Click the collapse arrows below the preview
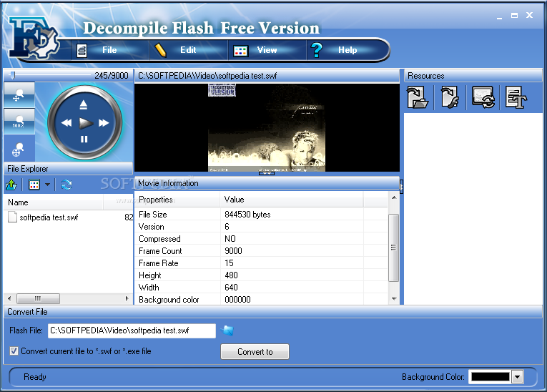Image resolution: width=547 pixels, height=392 pixels. (x=267, y=174)
